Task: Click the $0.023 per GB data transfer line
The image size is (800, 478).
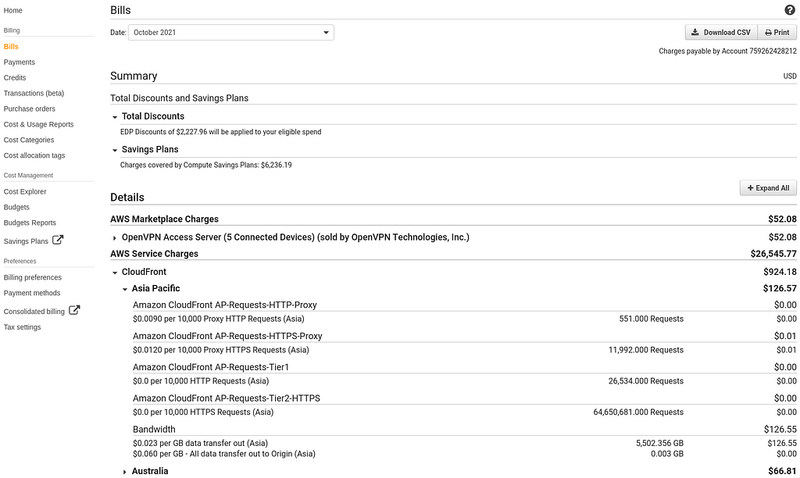Action: [x=200, y=443]
